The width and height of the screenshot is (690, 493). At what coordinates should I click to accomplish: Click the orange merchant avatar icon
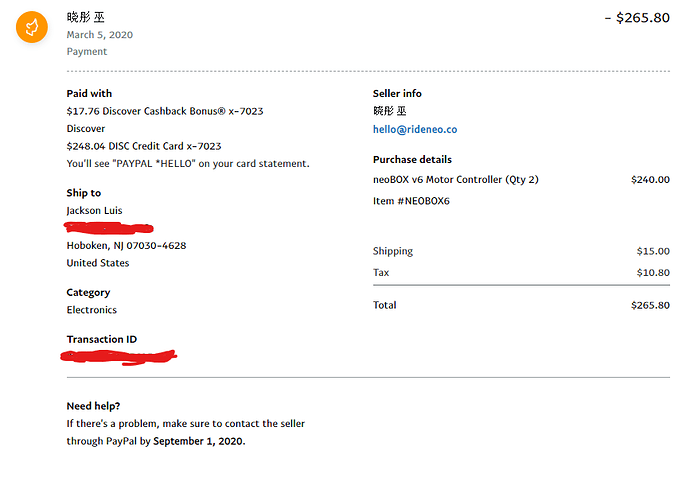coord(32,27)
